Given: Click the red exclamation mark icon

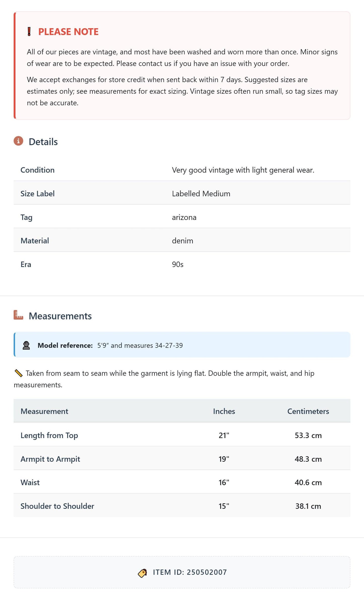Looking at the screenshot, I should pyautogui.click(x=29, y=32).
